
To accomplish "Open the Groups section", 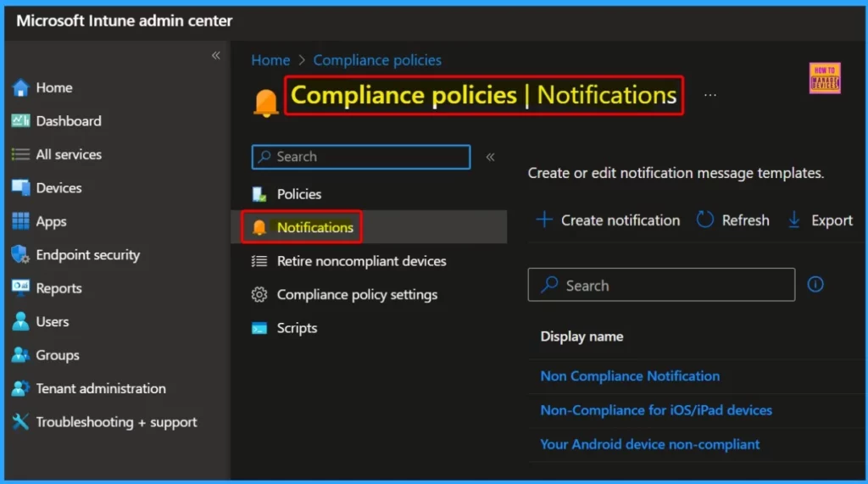I will (x=58, y=355).
